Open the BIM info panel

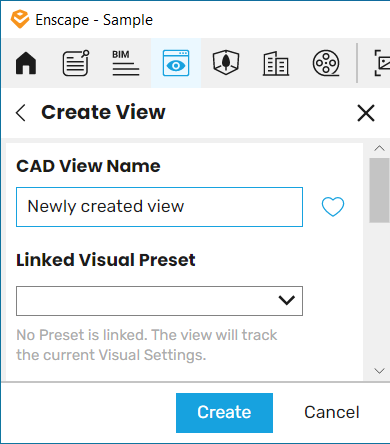(126, 63)
